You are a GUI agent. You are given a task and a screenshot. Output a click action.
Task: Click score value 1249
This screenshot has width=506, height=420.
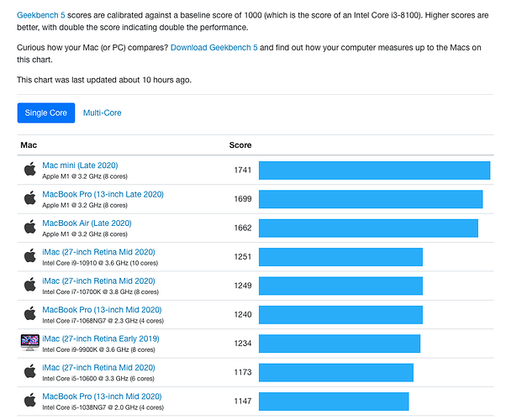coord(243,286)
